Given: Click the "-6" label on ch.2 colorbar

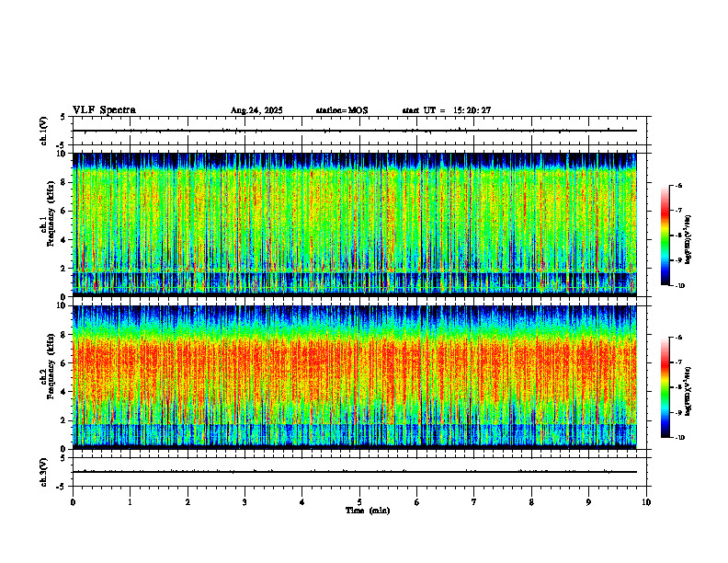Looking at the screenshot, I should (x=678, y=338).
